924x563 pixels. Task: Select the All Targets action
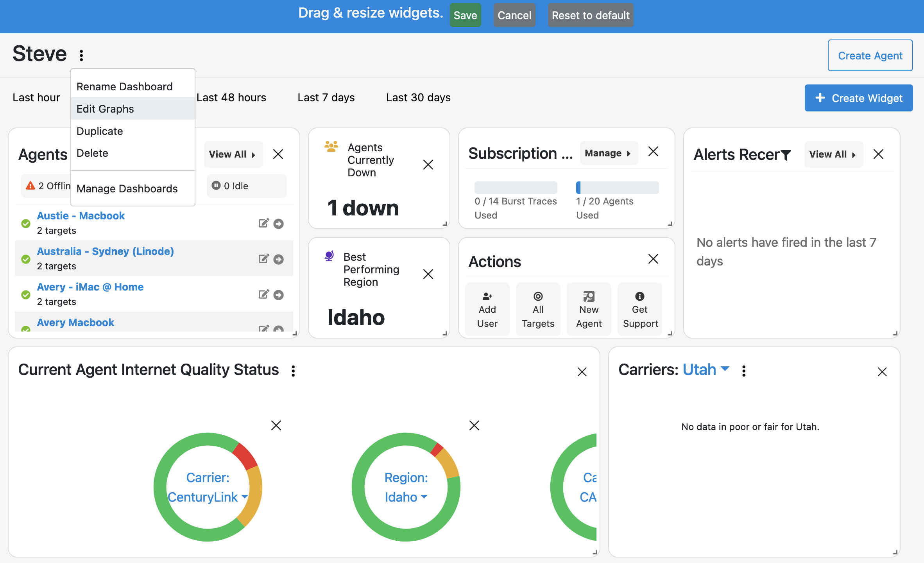tap(538, 309)
